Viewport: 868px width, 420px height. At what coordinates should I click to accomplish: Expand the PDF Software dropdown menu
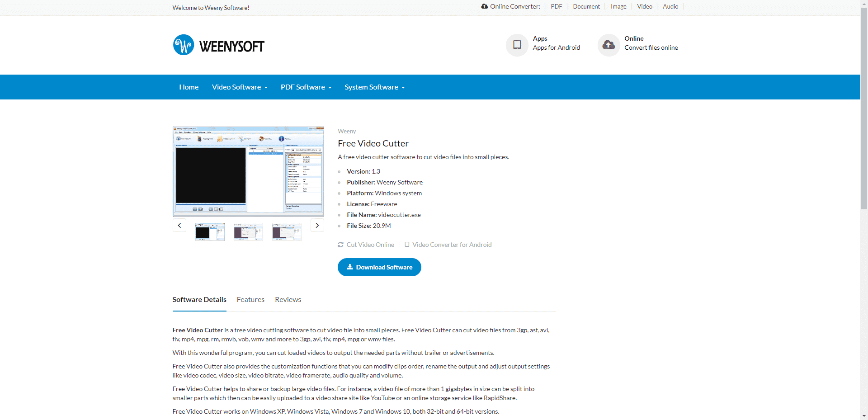(306, 87)
